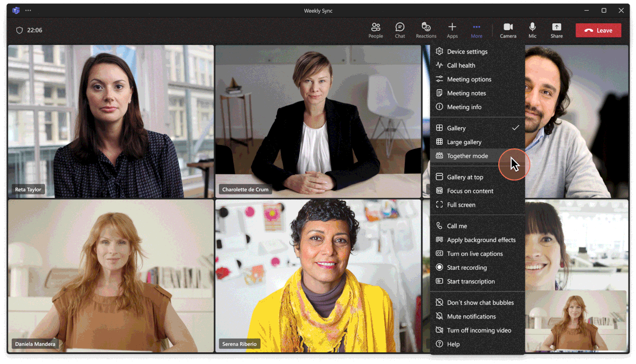Open the Reactions picker
Image resolution: width=636 pixels, height=364 pixels.
pyautogui.click(x=426, y=30)
